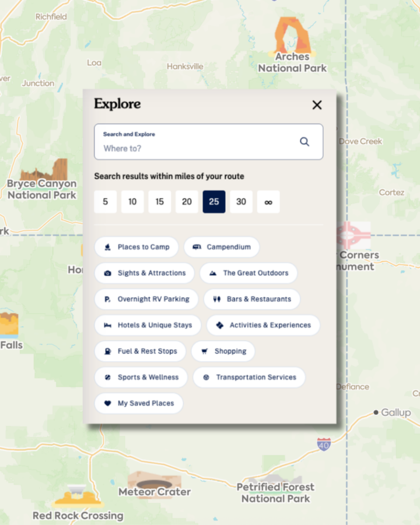Click the Gallup city marker

click(376, 412)
